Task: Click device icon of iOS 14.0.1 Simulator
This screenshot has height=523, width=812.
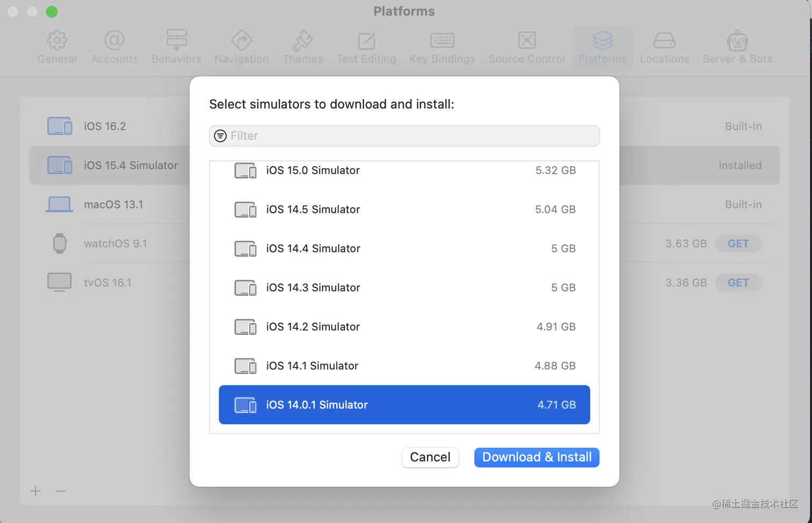Action: pyautogui.click(x=245, y=405)
